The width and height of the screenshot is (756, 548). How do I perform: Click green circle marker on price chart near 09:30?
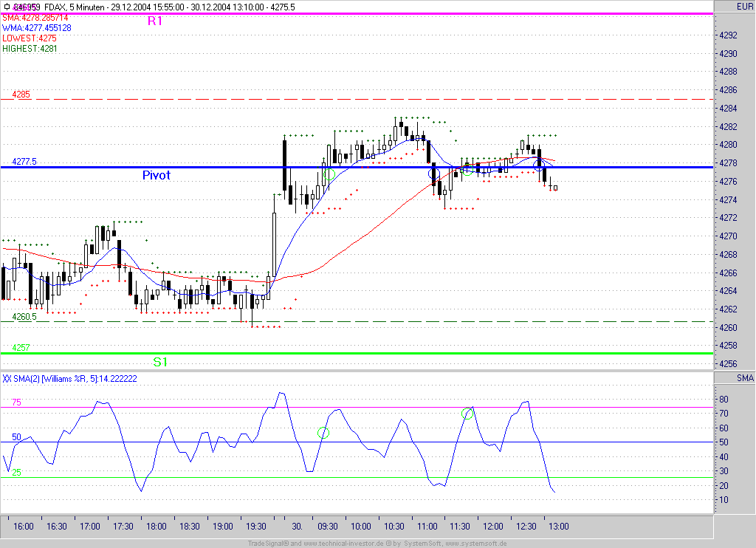coord(329,174)
